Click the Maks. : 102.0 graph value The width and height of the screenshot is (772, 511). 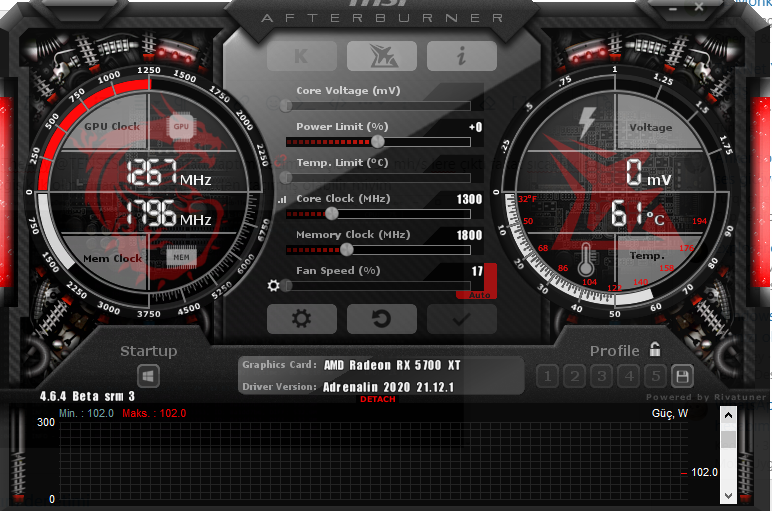point(154,414)
